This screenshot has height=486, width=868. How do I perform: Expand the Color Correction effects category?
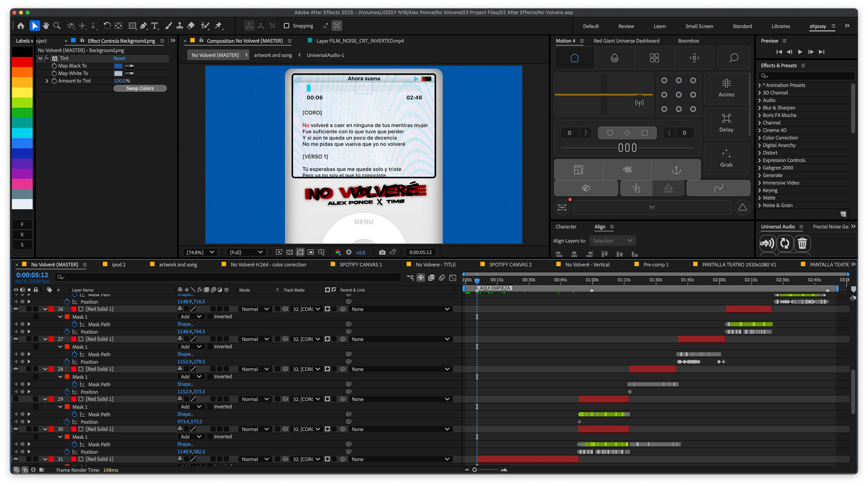tap(759, 137)
